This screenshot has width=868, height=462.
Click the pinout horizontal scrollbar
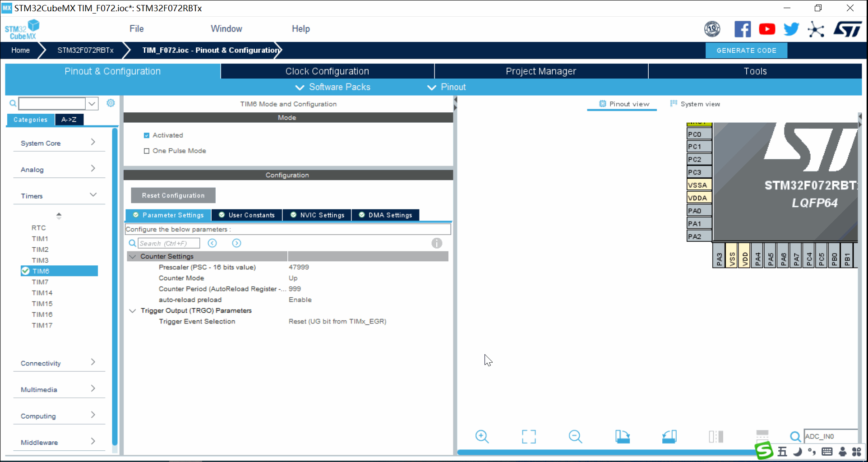click(607, 452)
